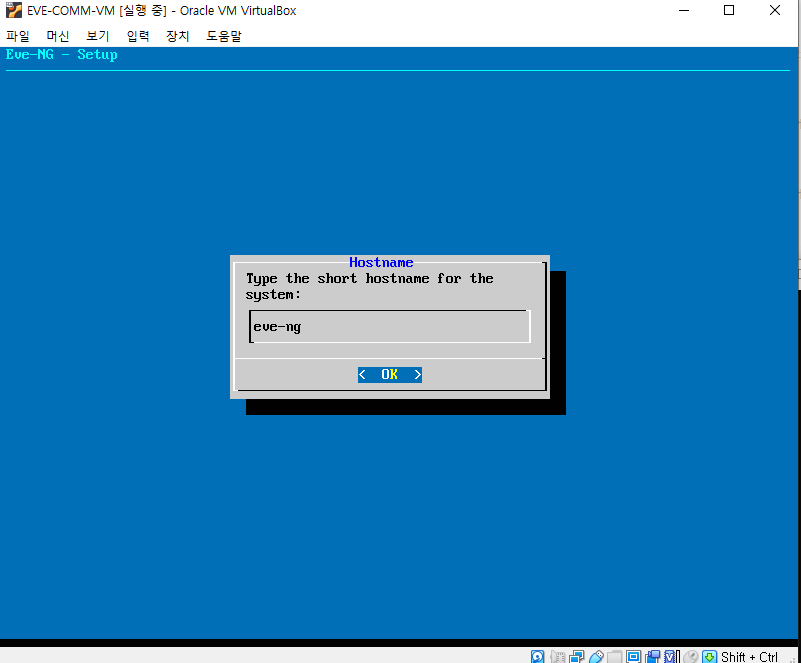This screenshot has width=801, height=663.
Task: Click the shared folders status icon
Action: click(615, 656)
